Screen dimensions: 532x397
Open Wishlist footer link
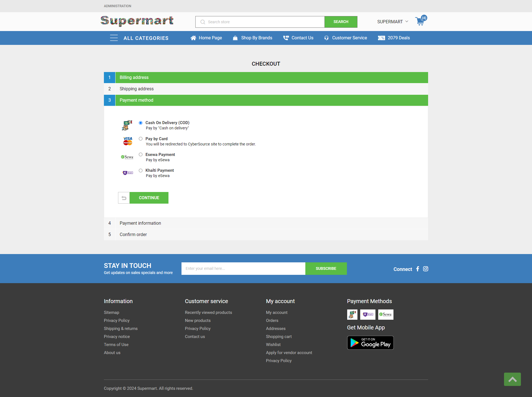pyautogui.click(x=273, y=345)
